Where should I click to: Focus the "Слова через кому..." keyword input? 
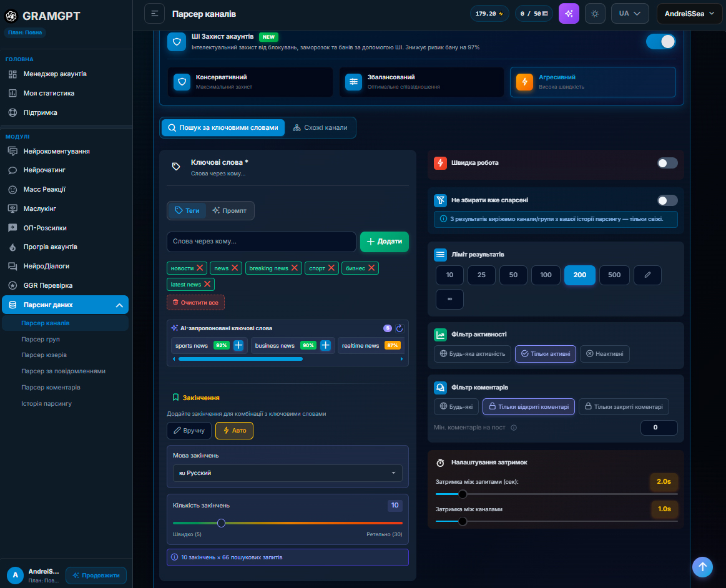pyautogui.click(x=261, y=242)
